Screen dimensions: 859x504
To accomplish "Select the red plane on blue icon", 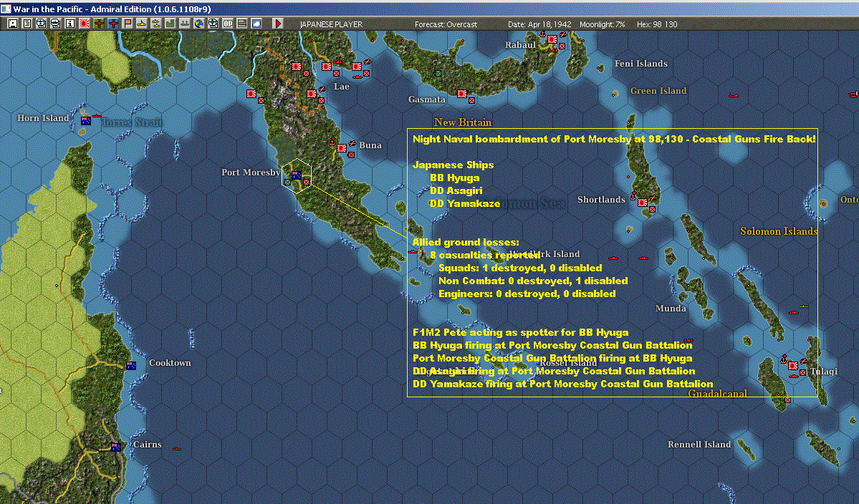I will [113, 24].
